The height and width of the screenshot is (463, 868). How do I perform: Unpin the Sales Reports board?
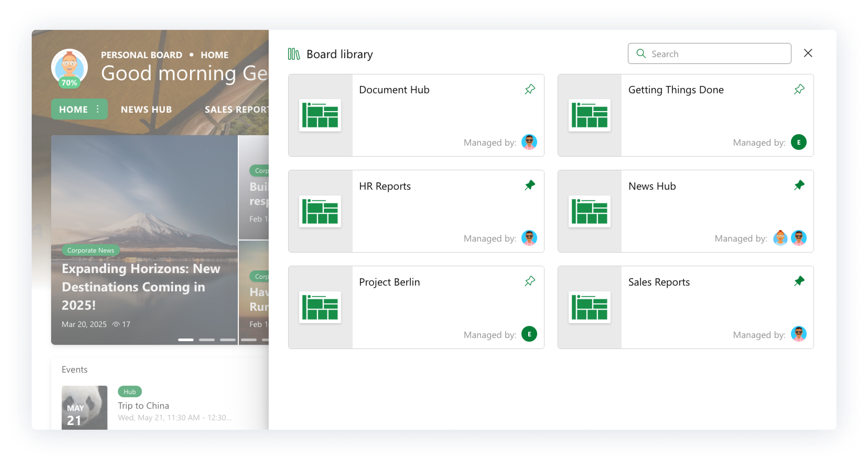[x=799, y=281]
